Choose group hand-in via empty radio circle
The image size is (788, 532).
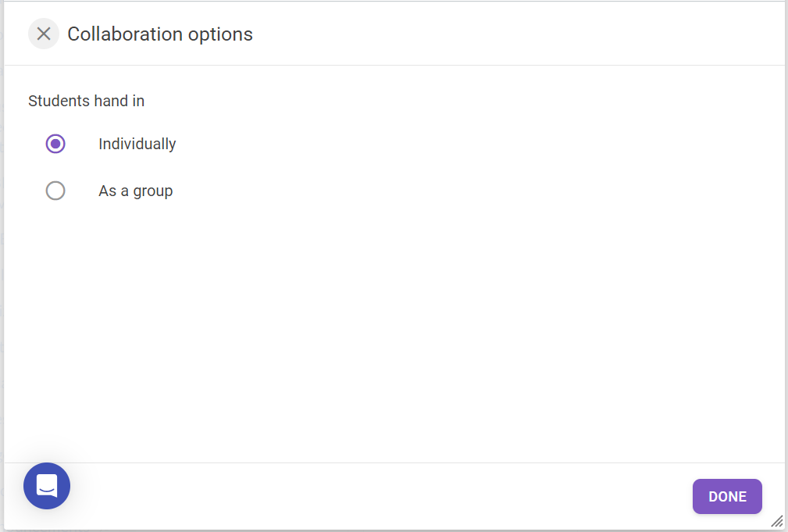click(55, 191)
